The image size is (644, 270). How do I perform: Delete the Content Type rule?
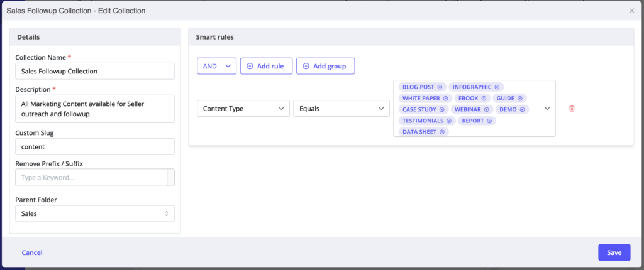572,109
